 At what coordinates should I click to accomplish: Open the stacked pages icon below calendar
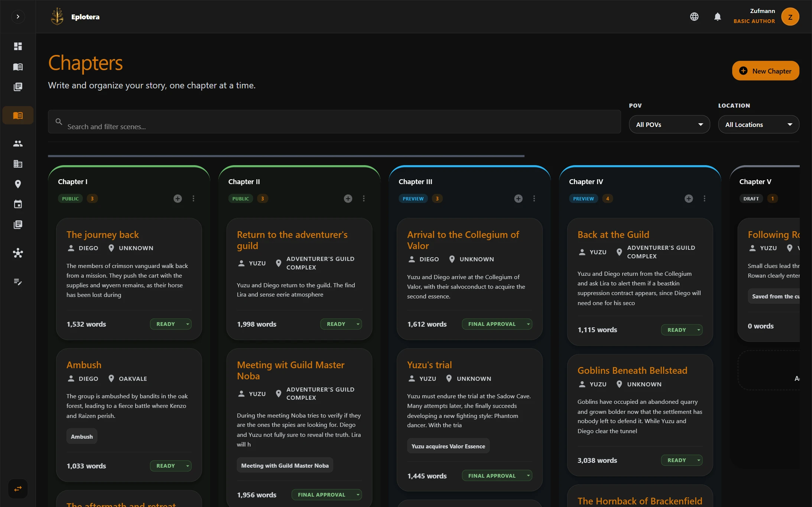click(18, 225)
